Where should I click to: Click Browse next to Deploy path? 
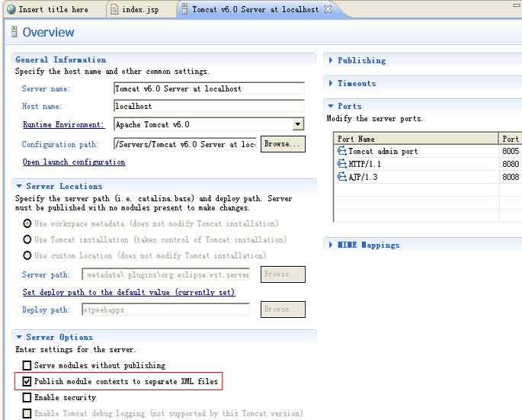point(283,309)
